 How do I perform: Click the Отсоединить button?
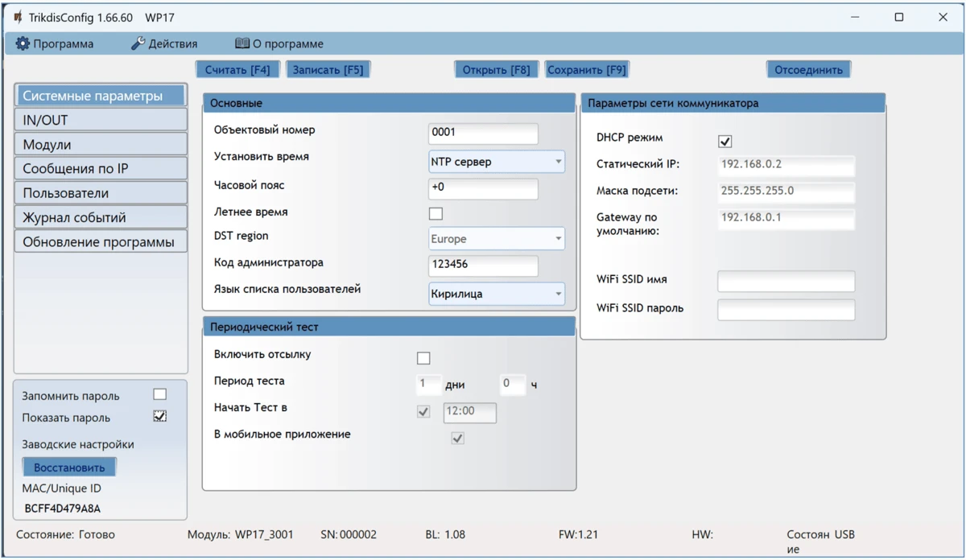[x=808, y=70]
